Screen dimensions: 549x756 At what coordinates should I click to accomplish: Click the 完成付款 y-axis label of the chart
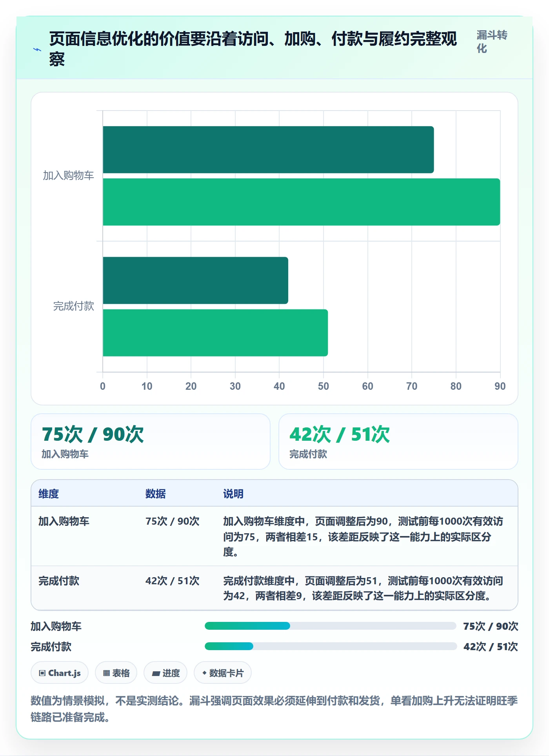coord(73,306)
